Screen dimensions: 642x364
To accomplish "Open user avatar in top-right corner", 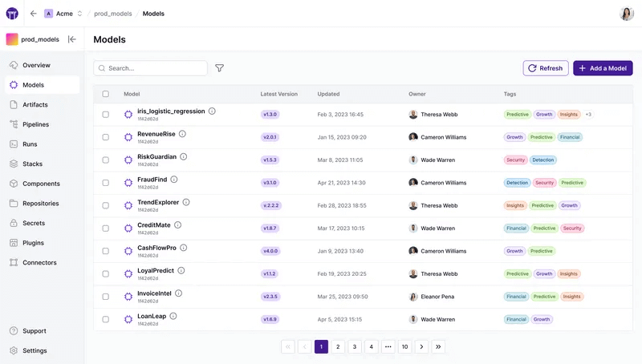I will point(627,14).
